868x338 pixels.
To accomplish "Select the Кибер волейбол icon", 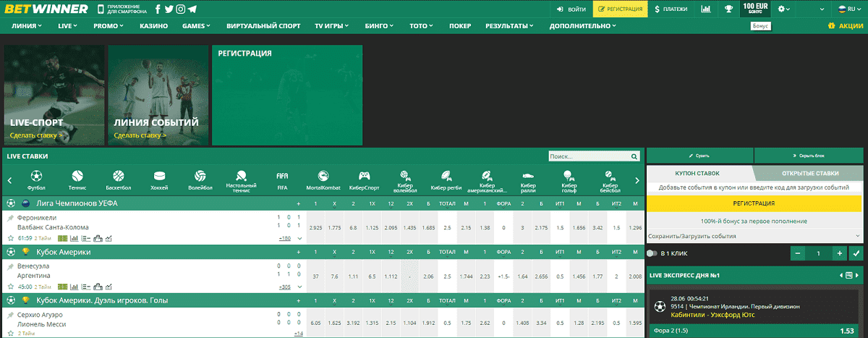I will point(405,174).
